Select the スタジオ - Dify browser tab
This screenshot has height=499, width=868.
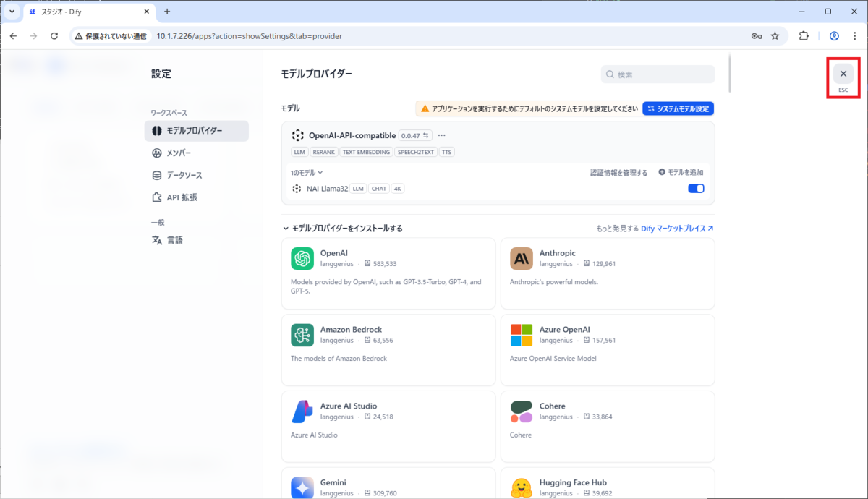pyautogui.click(x=90, y=12)
